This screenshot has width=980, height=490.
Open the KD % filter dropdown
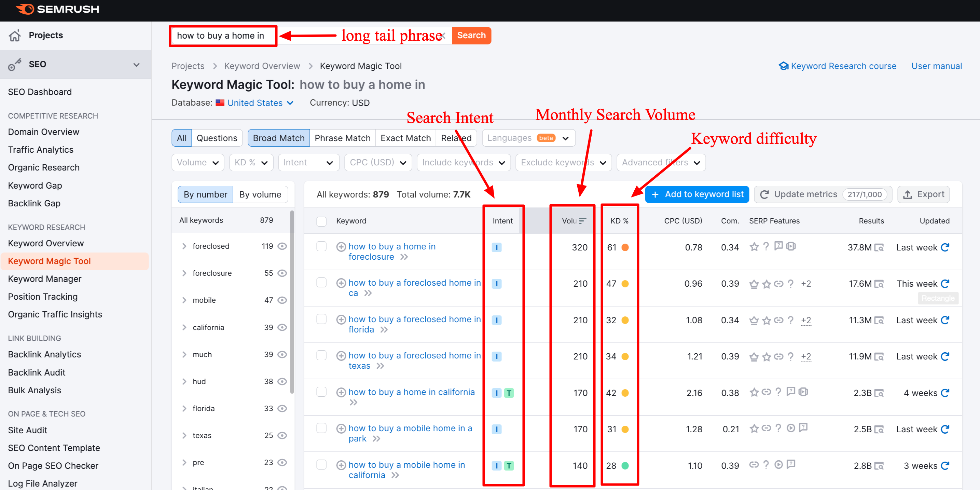click(x=251, y=162)
